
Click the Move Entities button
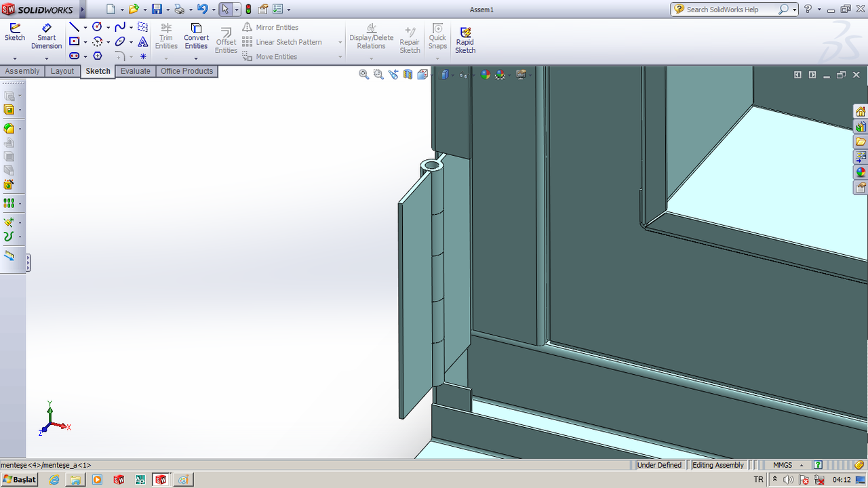[x=270, y=57]
